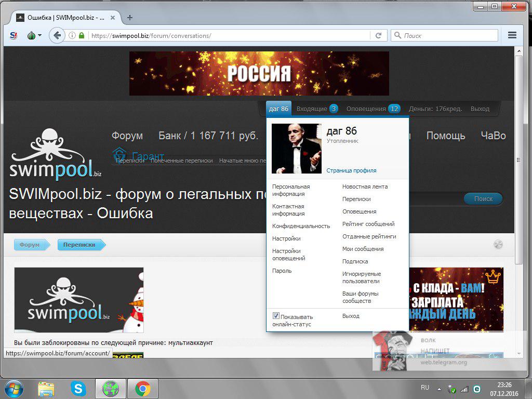Click the RU language indicator
Image resolution: width=532 pixels, height=399 pixels.
click(425, 388)
